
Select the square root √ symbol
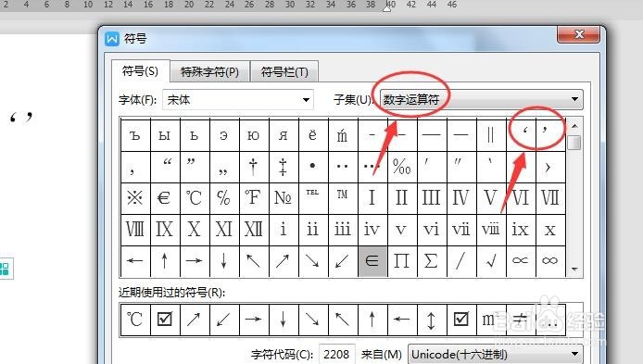pos(490,261)
